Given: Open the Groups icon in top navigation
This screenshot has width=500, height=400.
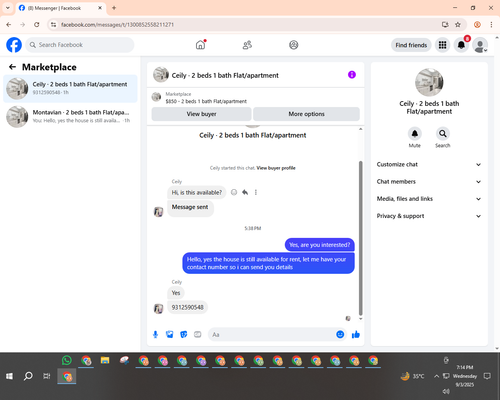Looking at the screenshot, I should pos(294,45).
